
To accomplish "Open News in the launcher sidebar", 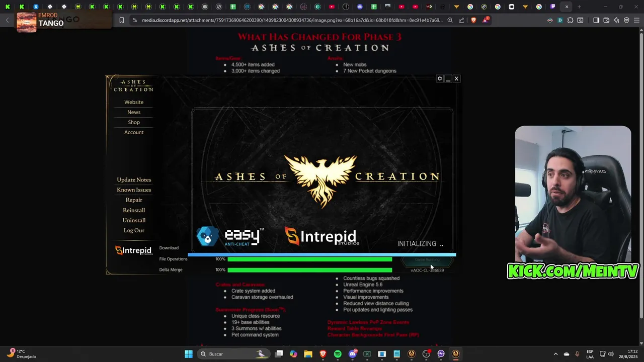I will point(134,112).
